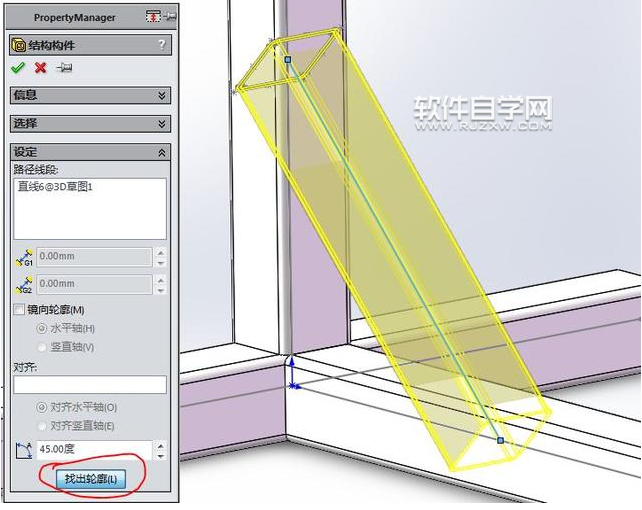The image size is (642, 510).
Task: Increase the rotation angle with up arrow
Action: 161,446
